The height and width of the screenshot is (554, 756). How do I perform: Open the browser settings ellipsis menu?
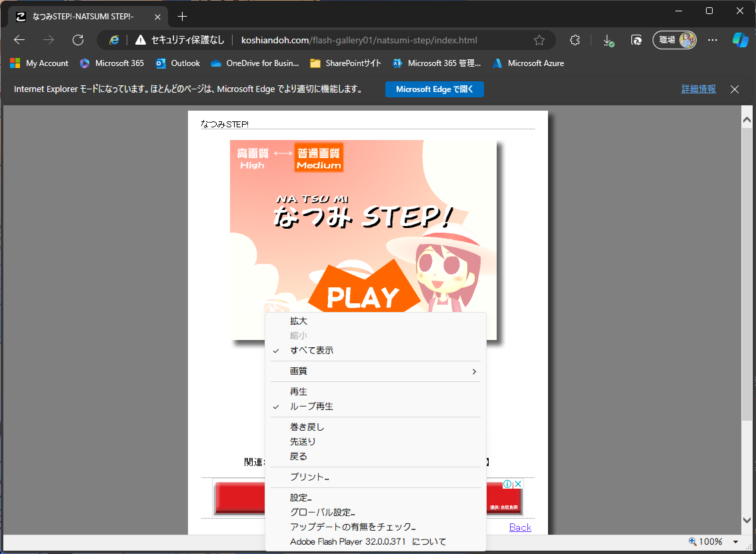713,40
